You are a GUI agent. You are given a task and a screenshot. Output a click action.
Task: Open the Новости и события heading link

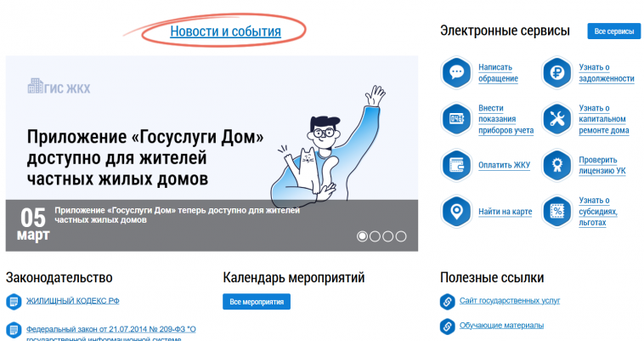click(225, 32)
